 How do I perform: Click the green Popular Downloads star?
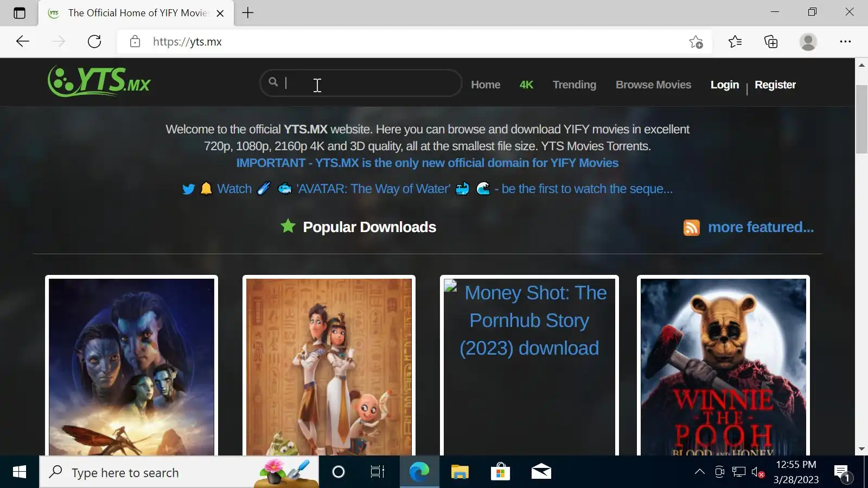pos(288,226)
